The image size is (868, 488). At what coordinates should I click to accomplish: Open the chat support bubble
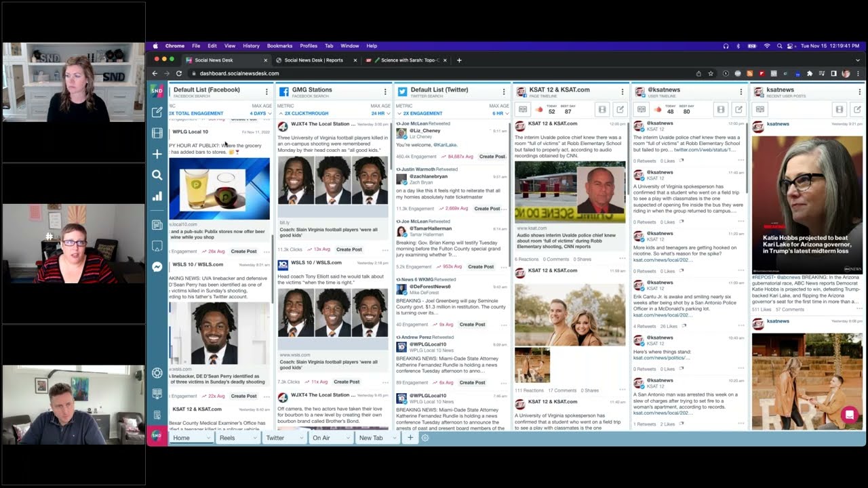pyautogui.click(x=849, y=414)
